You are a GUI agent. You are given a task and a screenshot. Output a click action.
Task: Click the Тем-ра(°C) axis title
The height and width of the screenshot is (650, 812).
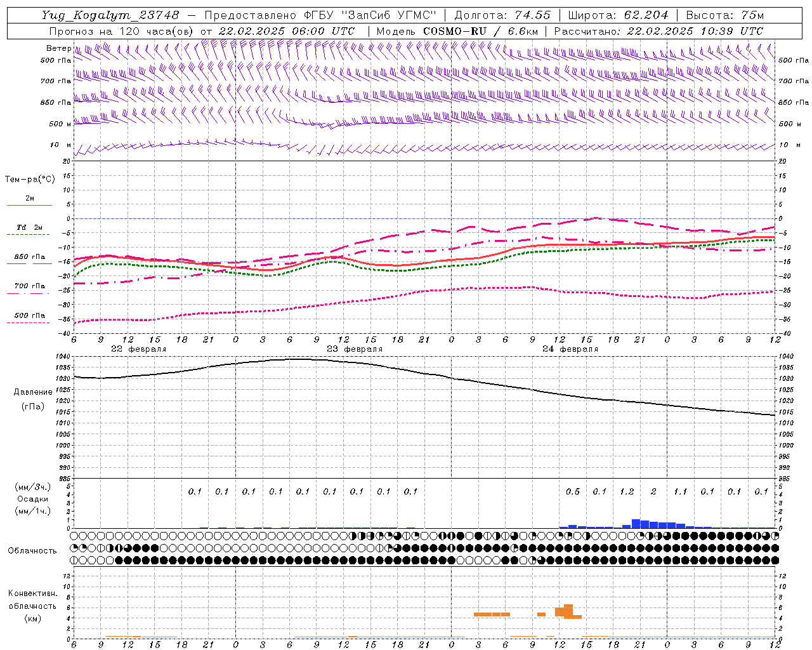point(30,180)
